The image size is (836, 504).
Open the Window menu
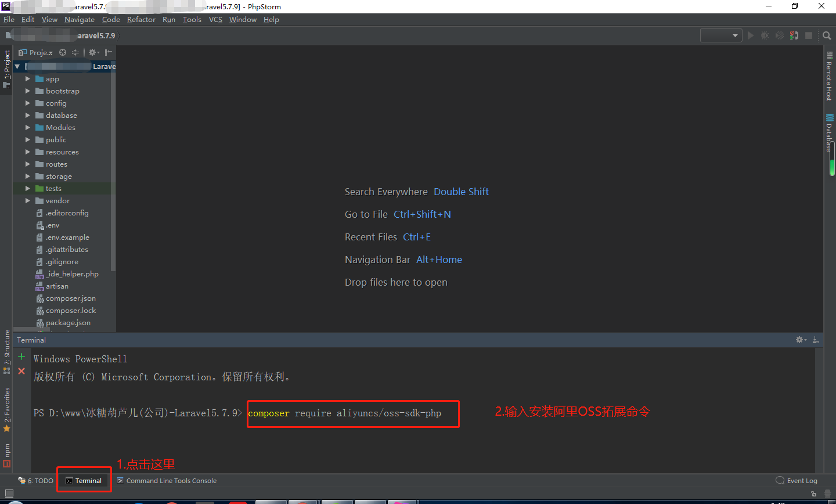[x=243, y=20]
